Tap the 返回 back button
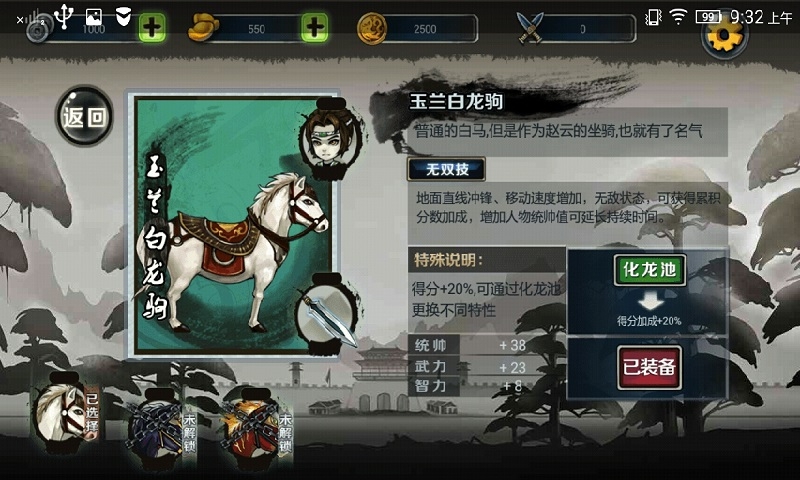 [x=84, y=116]
